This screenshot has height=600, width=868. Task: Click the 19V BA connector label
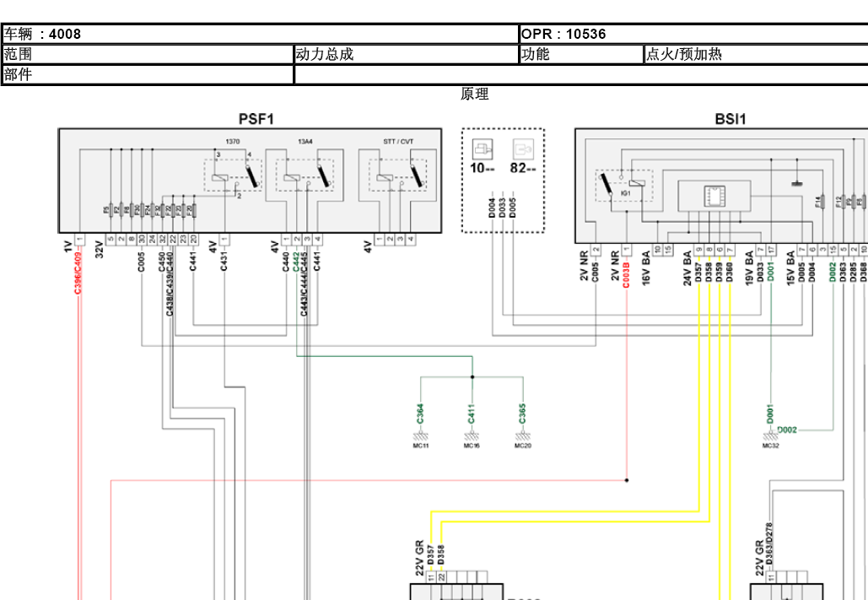point(750,269)
